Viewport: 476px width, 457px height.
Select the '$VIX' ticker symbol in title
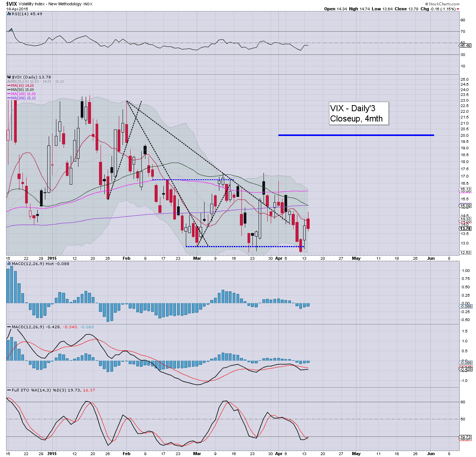coord(11,3)
